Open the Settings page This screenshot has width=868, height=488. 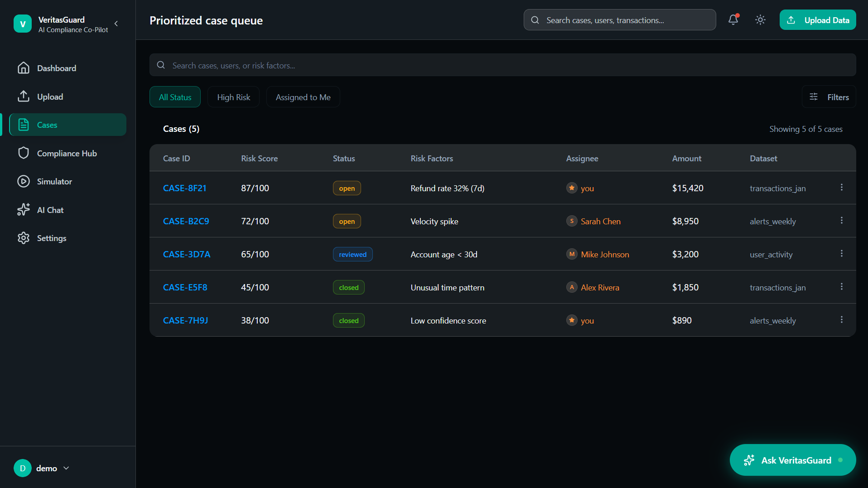(x=68, y=238)
